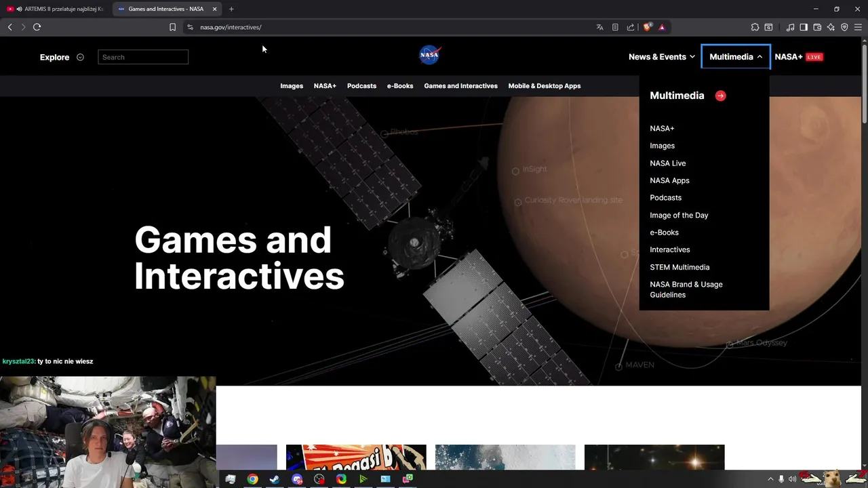The height and width of the screenshot is (488, 868).
Task: Launch Chrome from the taskbar
Action: (252, 479)
